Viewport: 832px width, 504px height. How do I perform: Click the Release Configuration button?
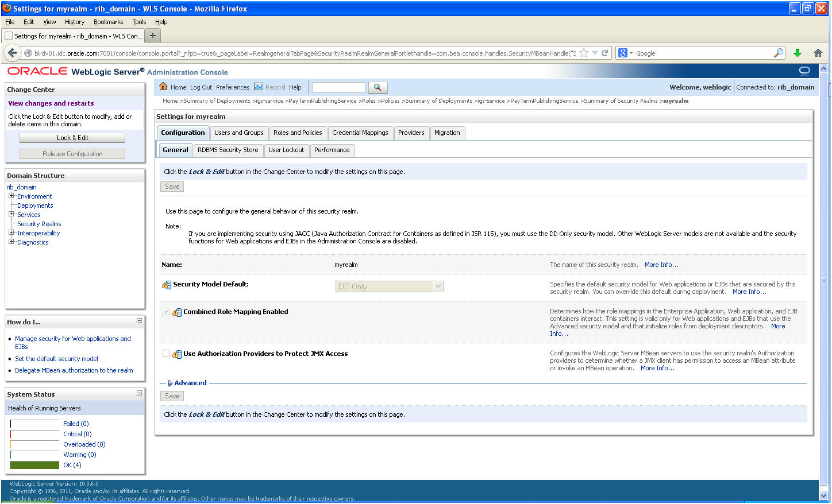coord(72,154)
